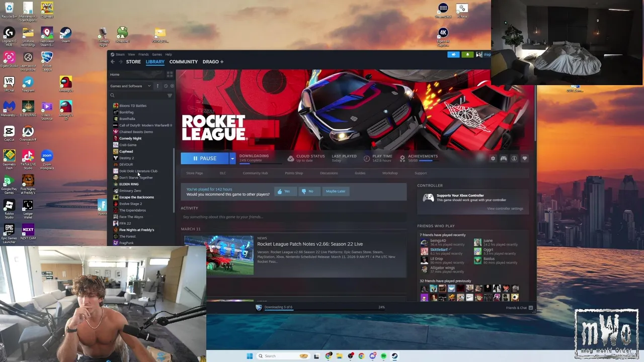Screen dimensions: 644x362
Task: Select the LIBRARY tab
Action: pos(155,62)
